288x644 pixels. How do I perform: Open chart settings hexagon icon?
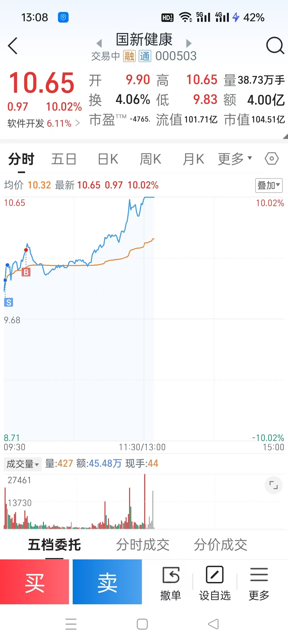click(x=272, y=159)
